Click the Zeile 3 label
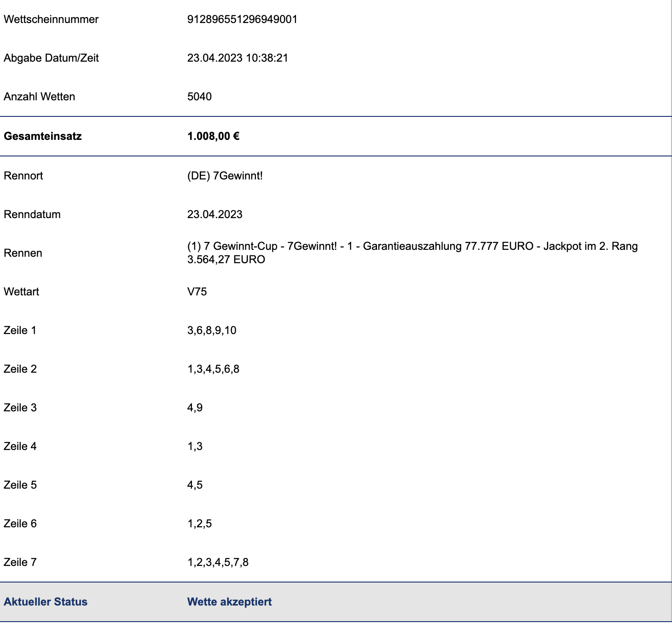Screen dimensions: 672x623 coord(20,408)
